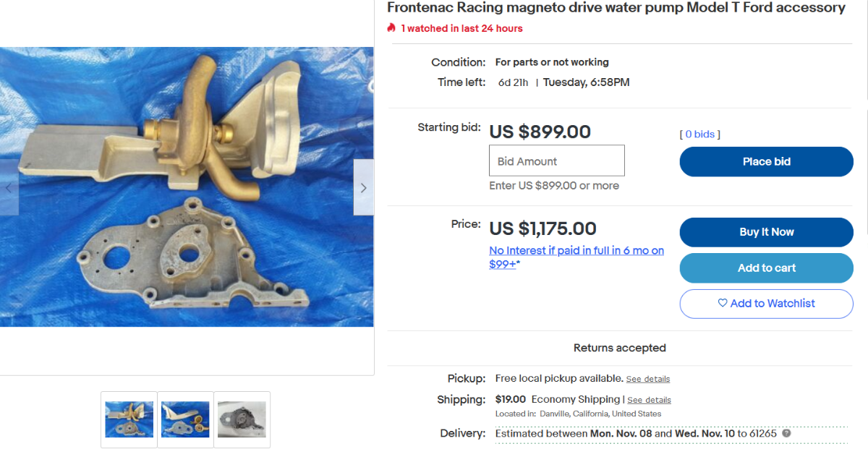Open See details link next to Economy Shipping
This screenshot has width=868, height=449.
pyautogui.click(x=649, y=400)
